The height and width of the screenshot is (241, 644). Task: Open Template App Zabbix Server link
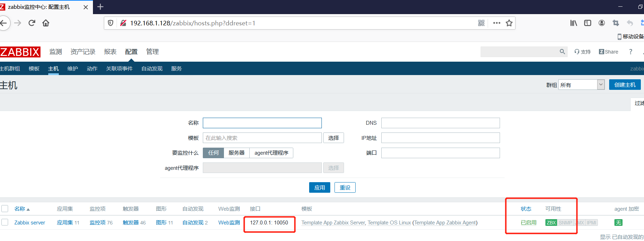333,223
